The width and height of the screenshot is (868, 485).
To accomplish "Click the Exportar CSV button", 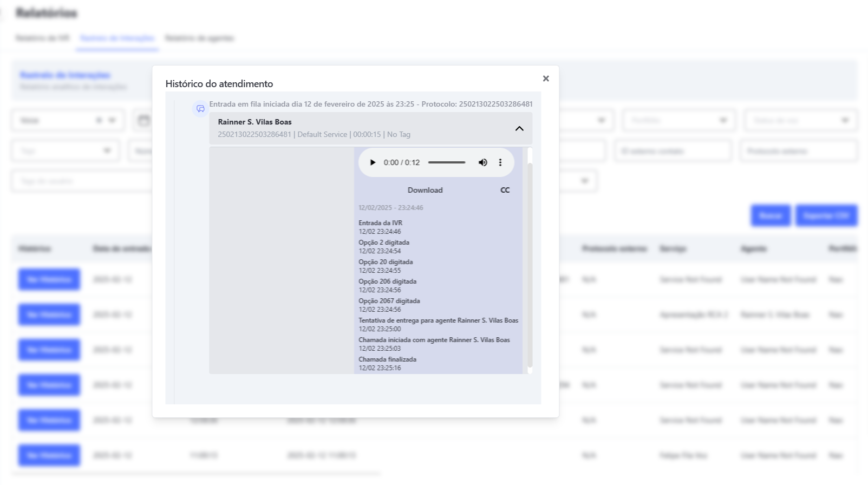I will 826,215.
